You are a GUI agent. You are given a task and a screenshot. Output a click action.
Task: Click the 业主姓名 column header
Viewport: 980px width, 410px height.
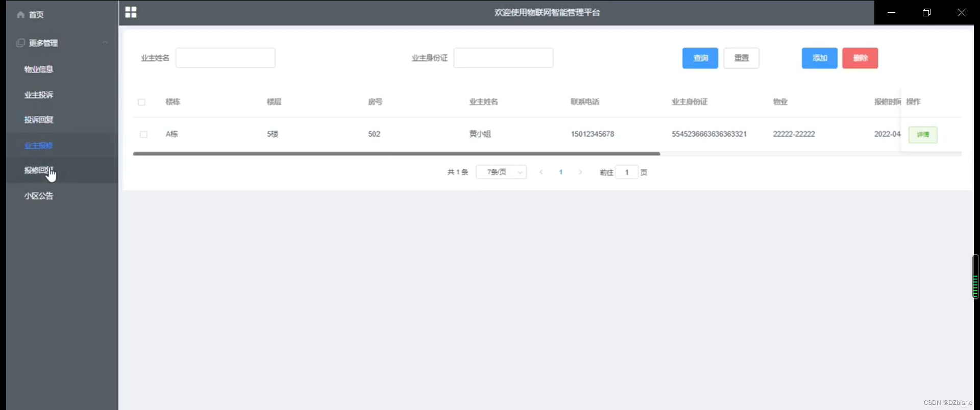point(483,102)
